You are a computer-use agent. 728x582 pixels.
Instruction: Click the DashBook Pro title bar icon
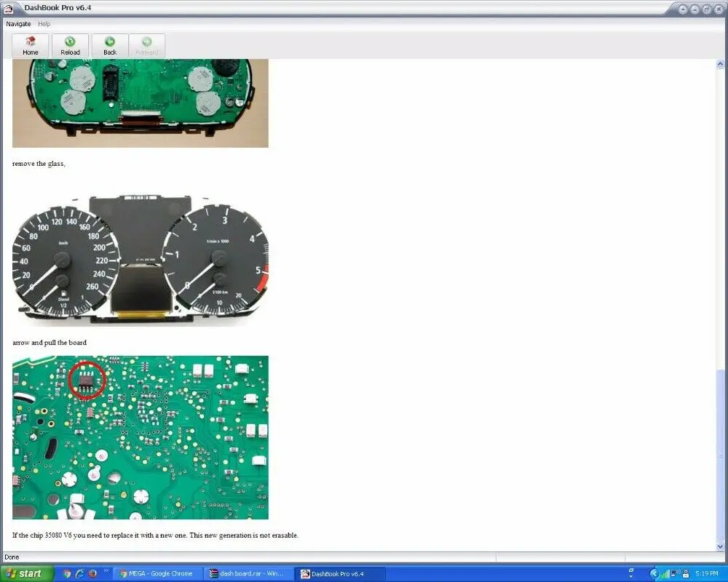8,8
